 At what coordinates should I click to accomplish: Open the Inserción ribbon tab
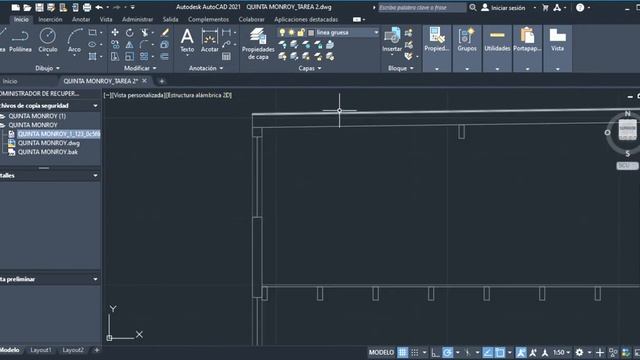pos(50,19)
